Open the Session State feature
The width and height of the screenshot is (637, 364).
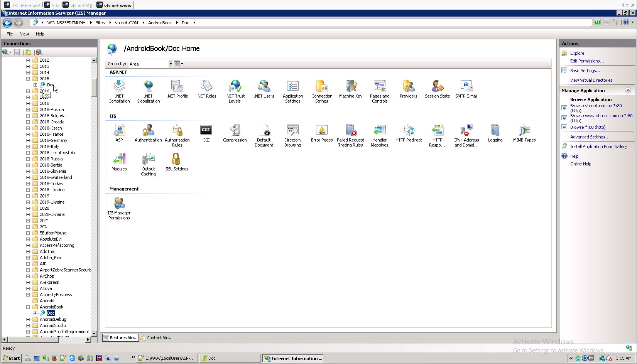tap(438, 89)
